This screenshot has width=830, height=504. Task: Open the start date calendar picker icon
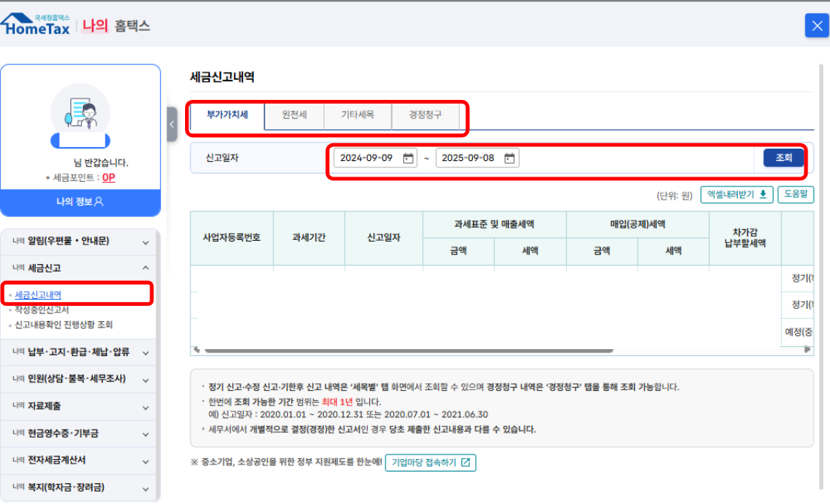pos(408,158)
